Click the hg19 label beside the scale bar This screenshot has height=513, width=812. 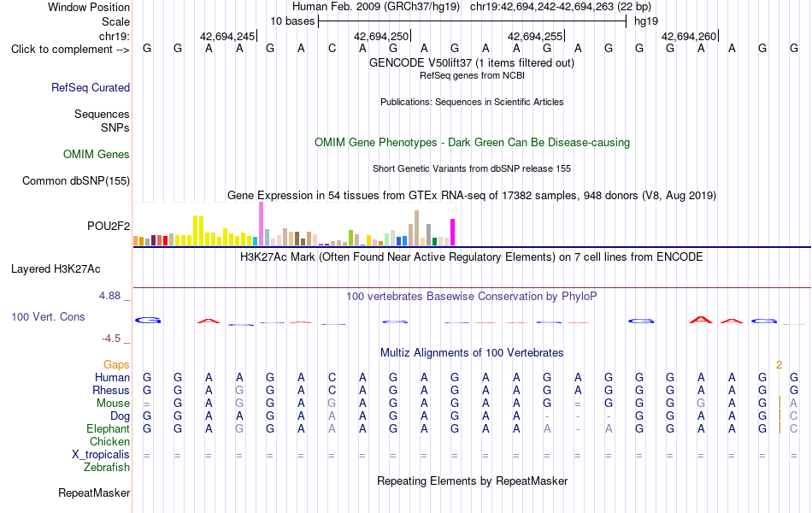tap(646, 21)
